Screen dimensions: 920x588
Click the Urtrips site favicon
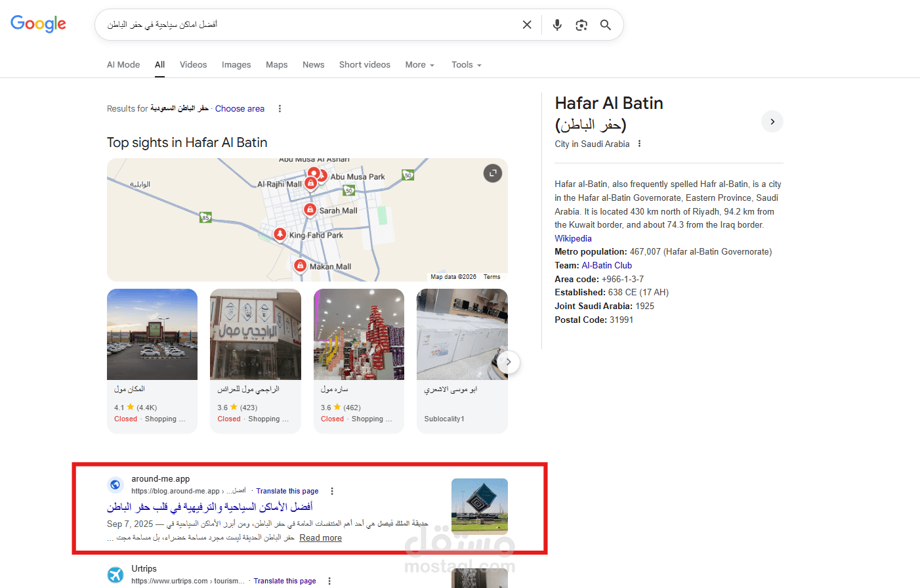pos(115,574)
